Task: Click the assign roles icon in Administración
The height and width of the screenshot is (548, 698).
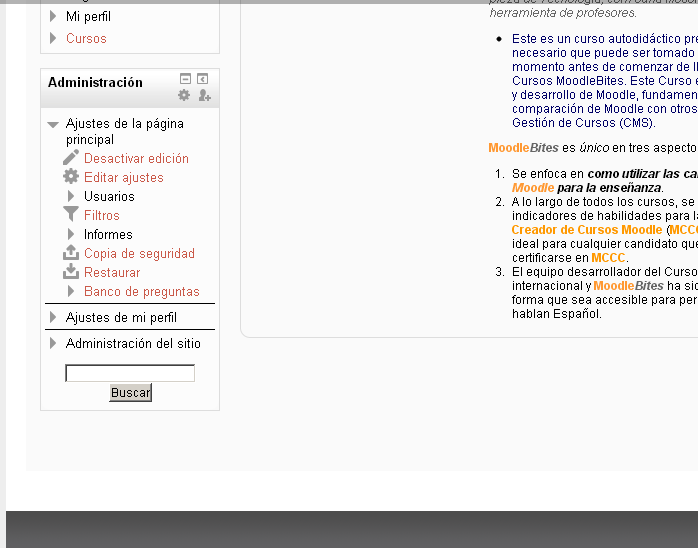Action: click(204, 96)
